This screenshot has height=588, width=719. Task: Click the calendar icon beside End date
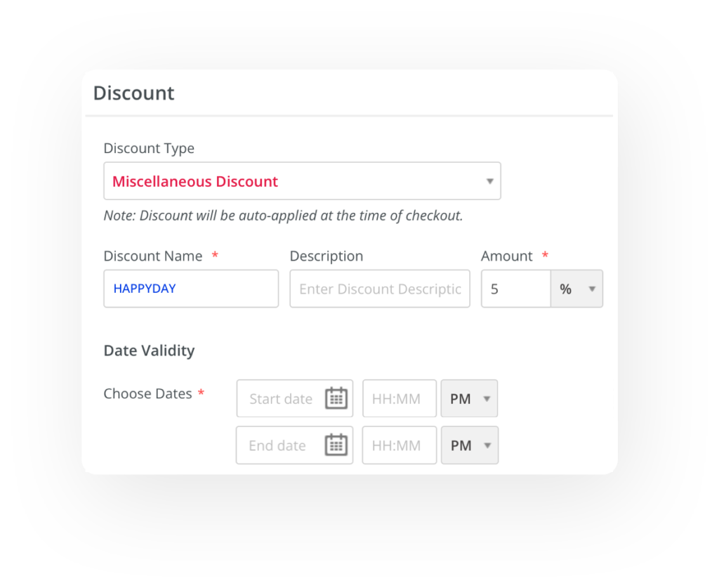[x=336, y=445]
